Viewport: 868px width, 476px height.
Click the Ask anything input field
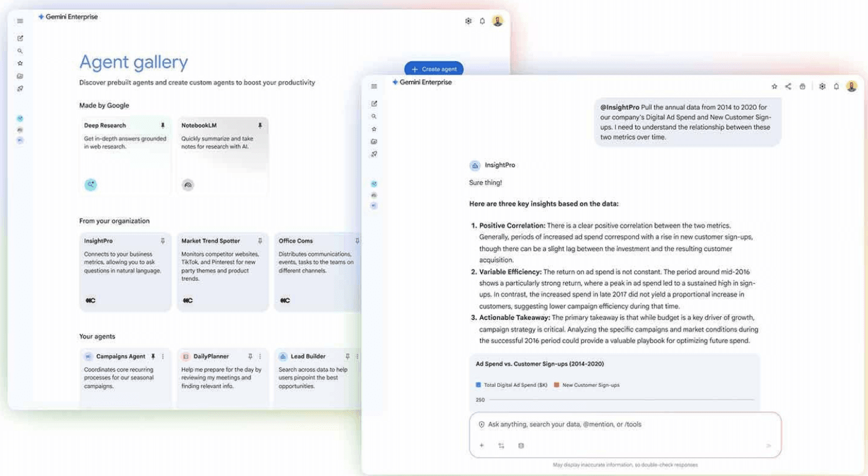(586, 424)
